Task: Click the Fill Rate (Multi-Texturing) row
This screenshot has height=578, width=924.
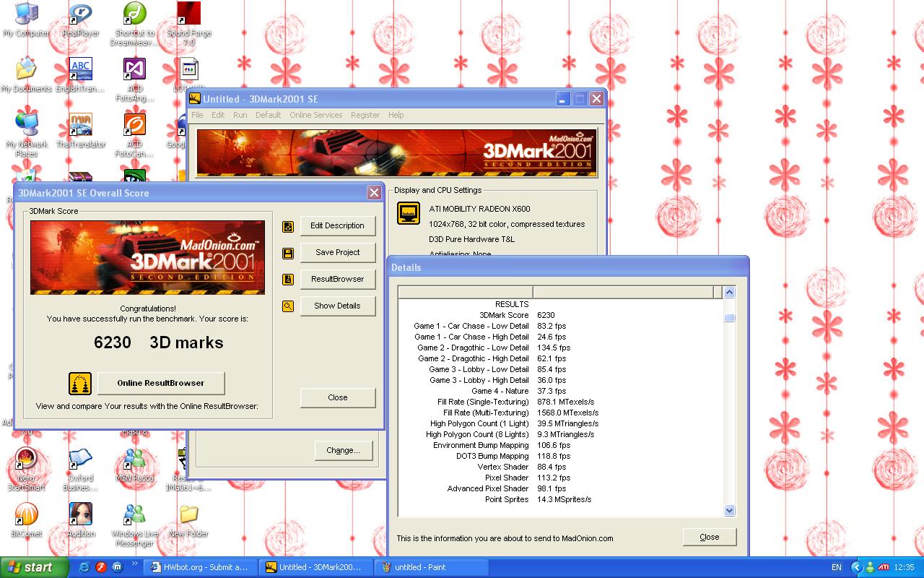Action: coord(561,413)
